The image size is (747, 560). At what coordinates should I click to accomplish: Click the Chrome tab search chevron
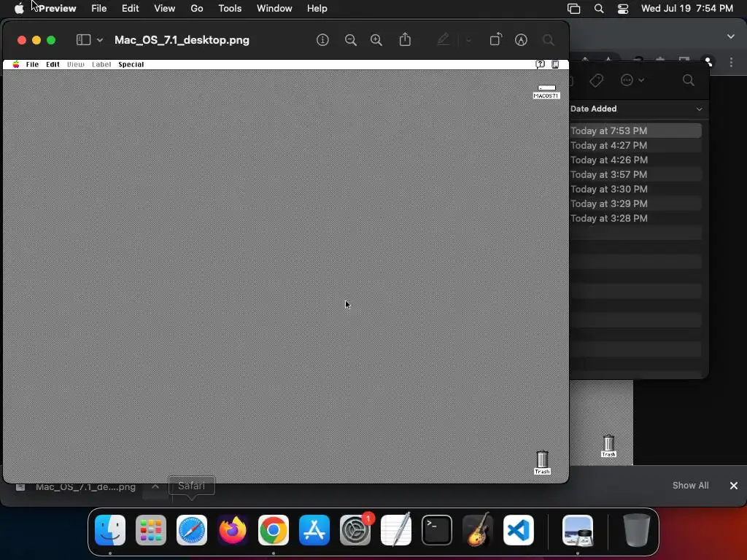click(x=731, y=36)
